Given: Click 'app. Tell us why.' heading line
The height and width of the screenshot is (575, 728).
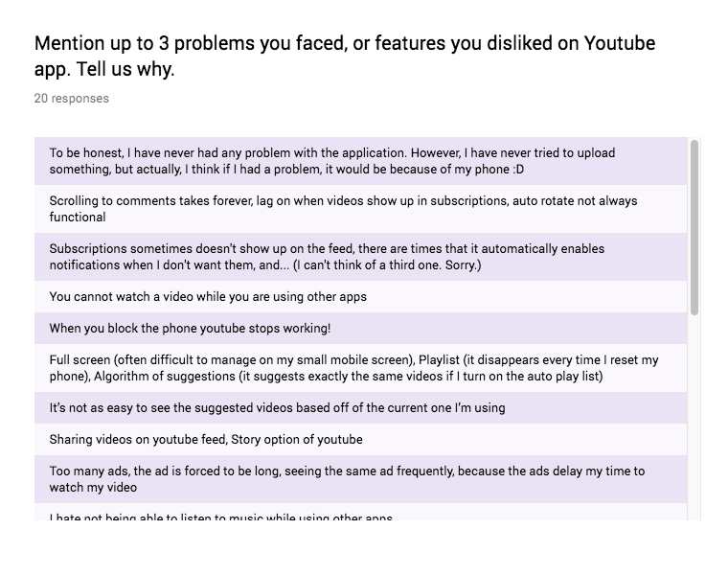Looking at the screenshot, I should point(104,70).
